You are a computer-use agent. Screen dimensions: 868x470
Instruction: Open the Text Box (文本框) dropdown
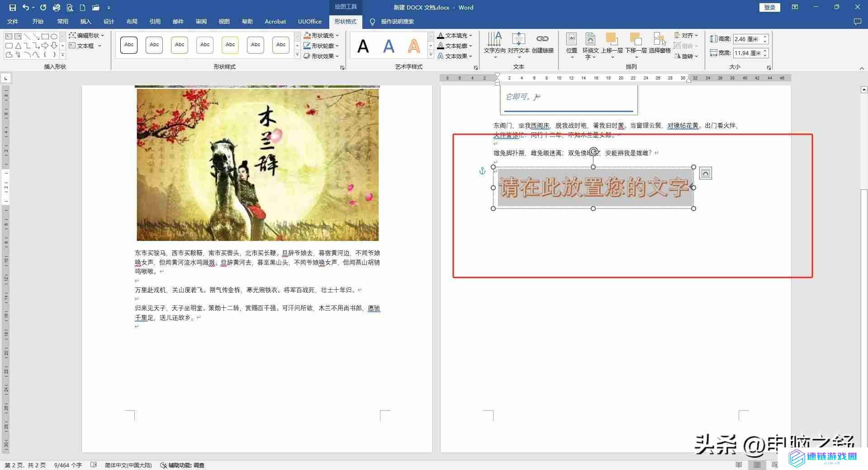[85, 46]
